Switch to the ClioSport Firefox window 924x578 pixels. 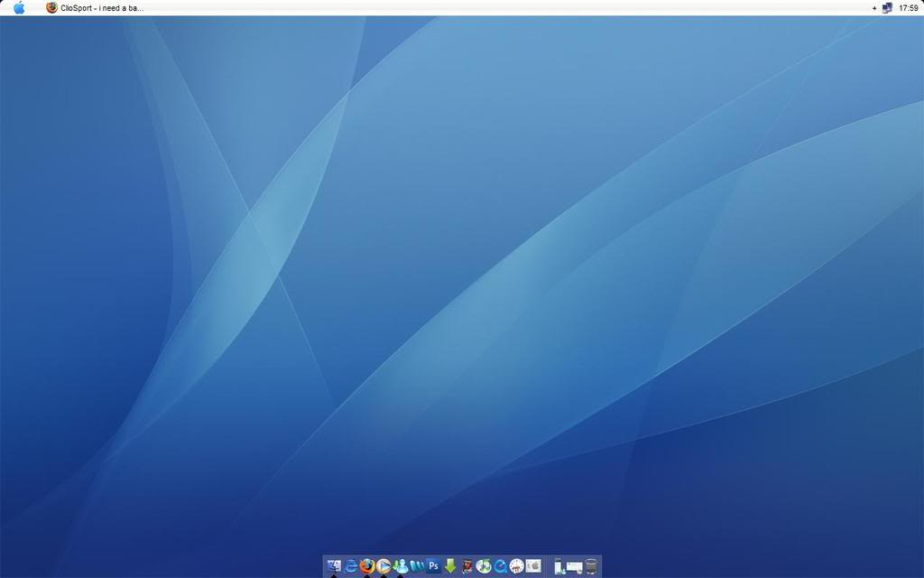click(x=95, y=7)
